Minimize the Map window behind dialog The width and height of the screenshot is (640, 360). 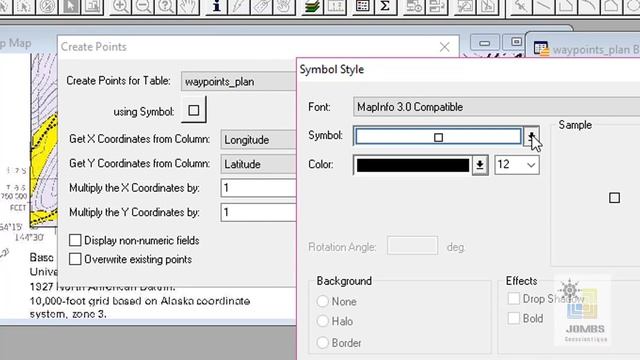[484, 43]
